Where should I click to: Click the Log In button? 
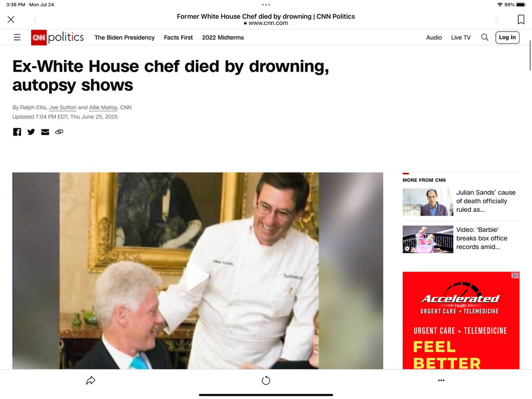tap(507, 37)
